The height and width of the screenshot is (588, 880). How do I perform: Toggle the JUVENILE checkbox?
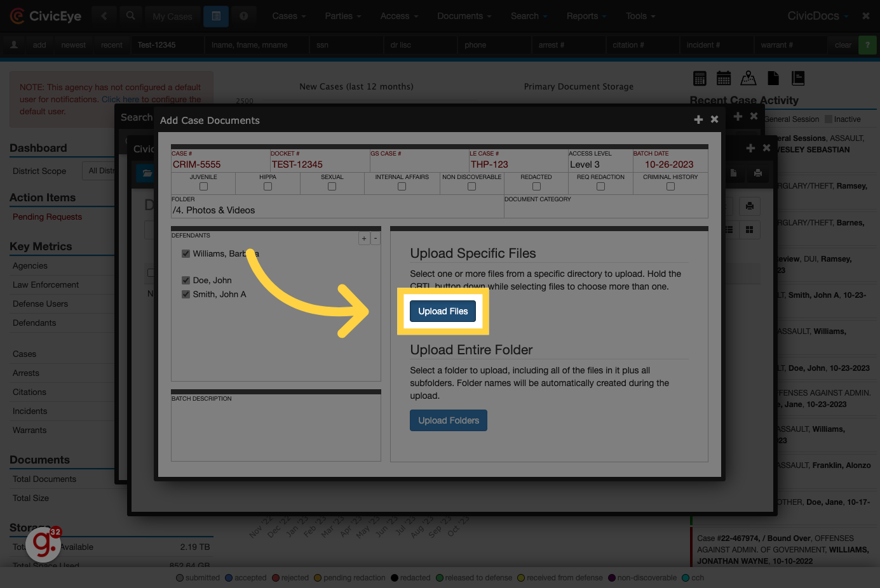(x=203, y=187)
